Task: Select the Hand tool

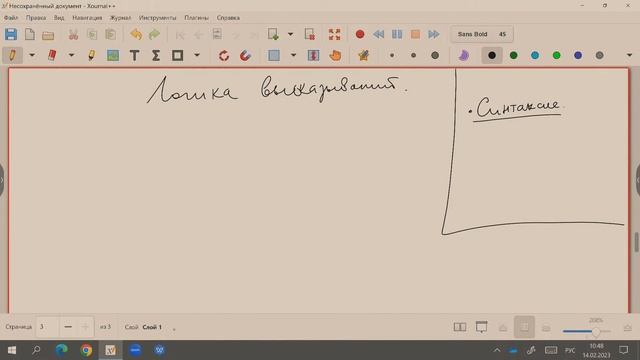Action: click(x=335, y=55)
